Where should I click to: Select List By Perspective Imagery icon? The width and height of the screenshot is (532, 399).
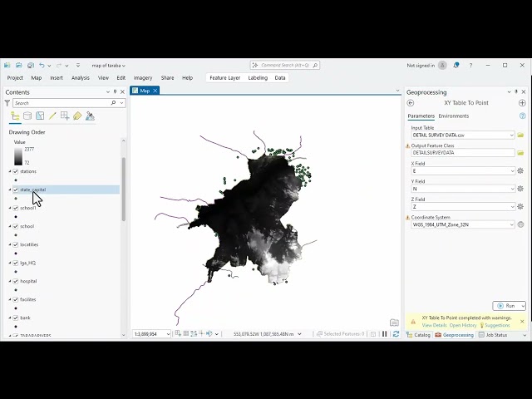[90, 116]
